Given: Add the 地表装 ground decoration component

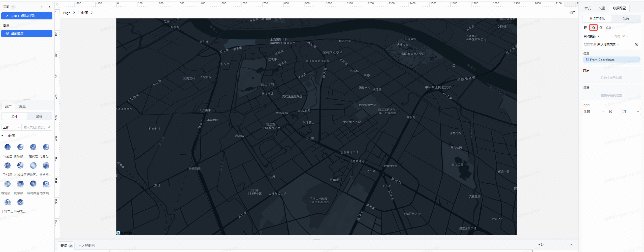Looking at the screenshot, I should 46,184.
